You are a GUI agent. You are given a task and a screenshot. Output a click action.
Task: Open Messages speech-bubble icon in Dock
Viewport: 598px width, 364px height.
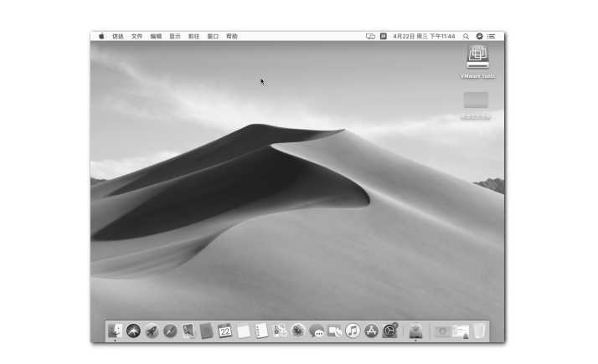pos(316,331)
